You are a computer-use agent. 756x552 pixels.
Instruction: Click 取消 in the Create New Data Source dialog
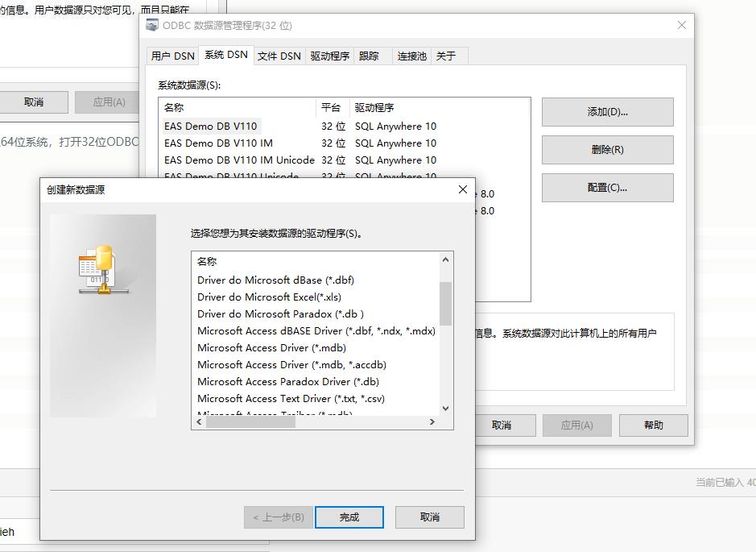(x=430, y=517)
